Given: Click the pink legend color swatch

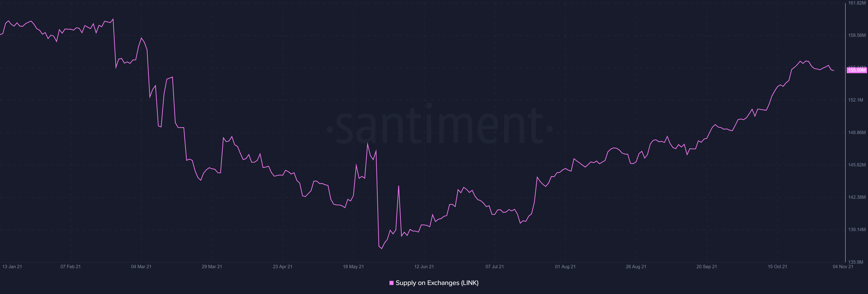Looking at the screenshot, I should coord(391,283).
